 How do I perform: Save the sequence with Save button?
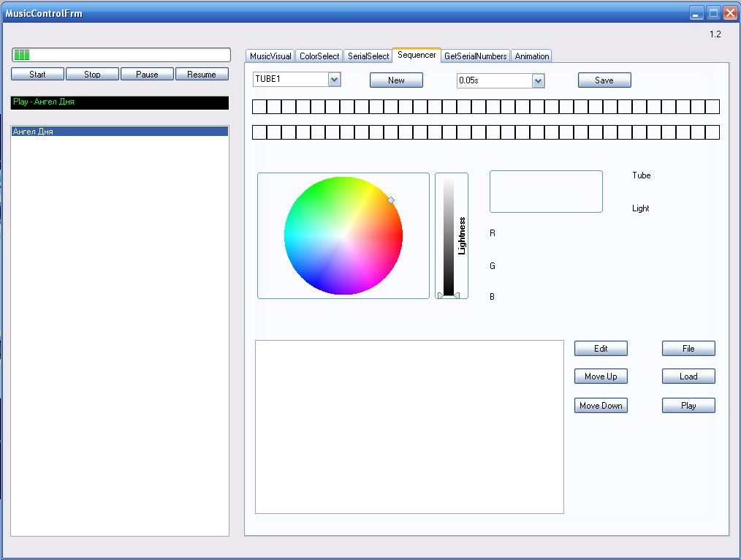[604, 80]
